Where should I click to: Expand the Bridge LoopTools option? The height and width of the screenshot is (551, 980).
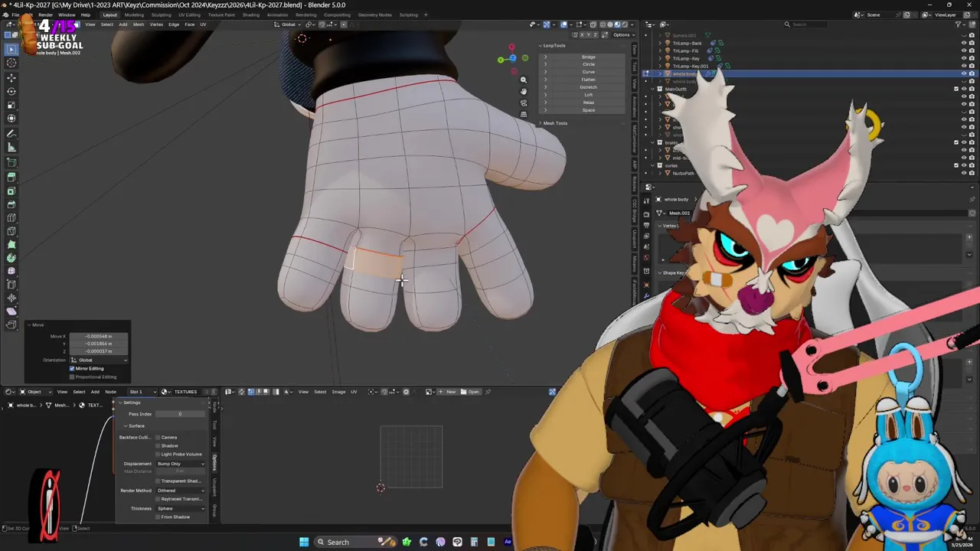(545, 57)
